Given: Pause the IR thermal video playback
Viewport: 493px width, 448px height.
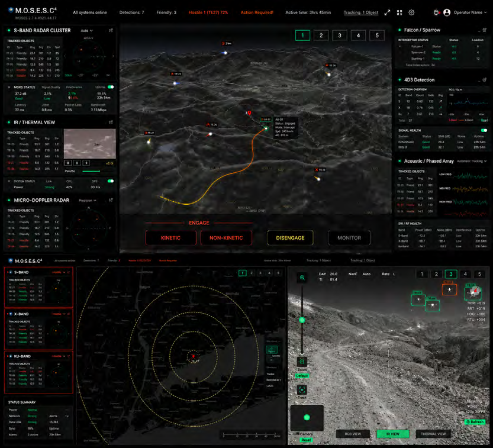Looking at the screenshot, I should pos(77,163).
